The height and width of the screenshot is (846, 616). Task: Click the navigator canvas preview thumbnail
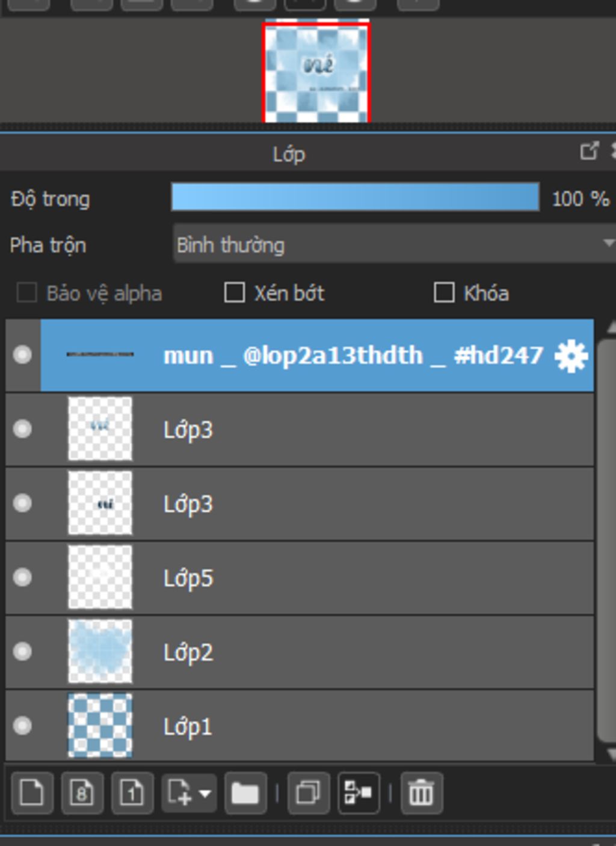click(x=316, y=72)
